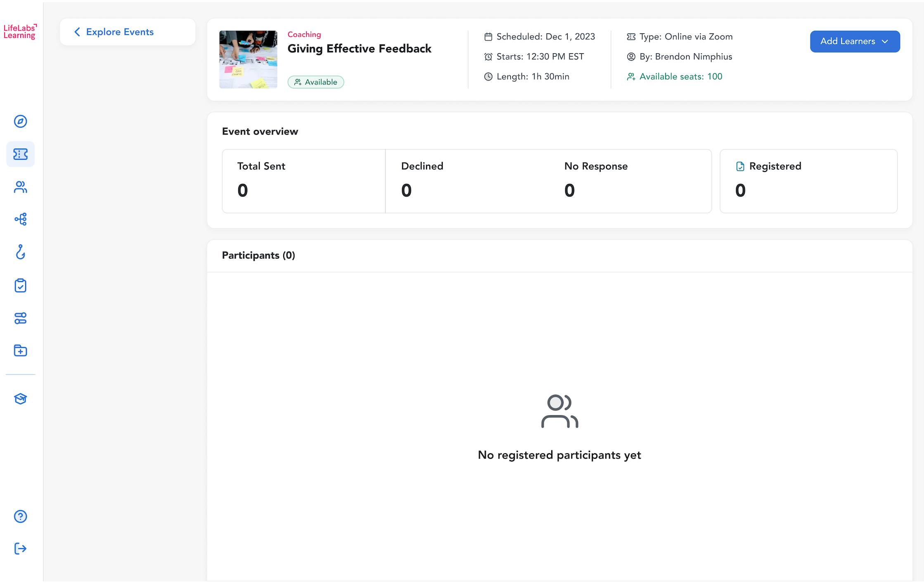Select the Registered stats card

[808, 181]
